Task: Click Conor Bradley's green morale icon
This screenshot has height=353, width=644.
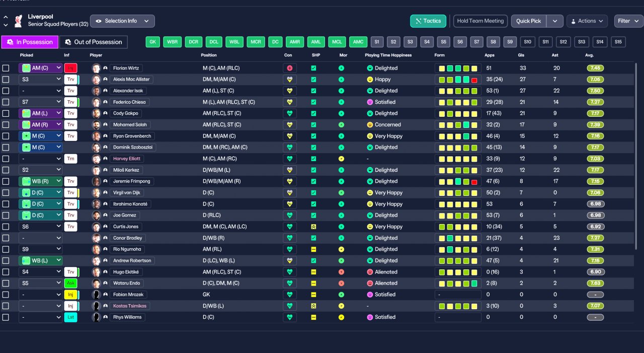Action: click(341, 238)
